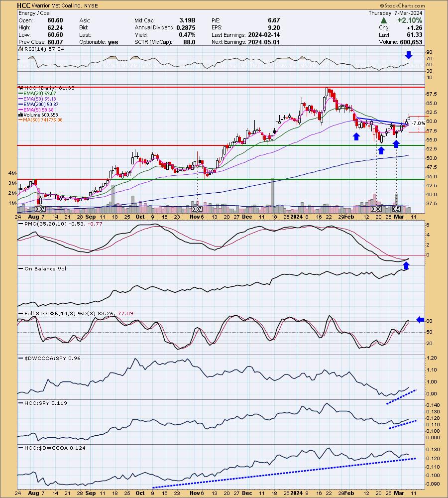Image resolution: width=448 pixels, height=498 pixels.
Task: Click the 0.140 axis label on HCC:SPY panel
Action: click(433, 405)
